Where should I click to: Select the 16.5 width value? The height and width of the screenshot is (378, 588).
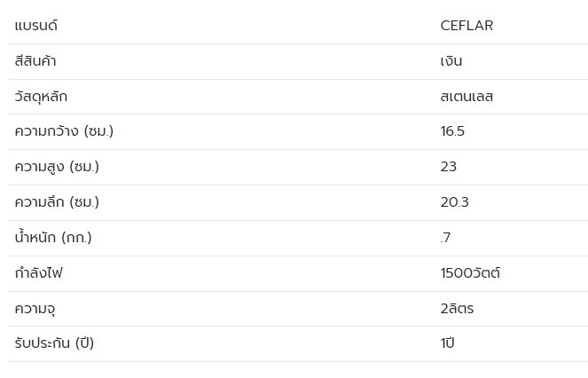click(x=452, y=131)
